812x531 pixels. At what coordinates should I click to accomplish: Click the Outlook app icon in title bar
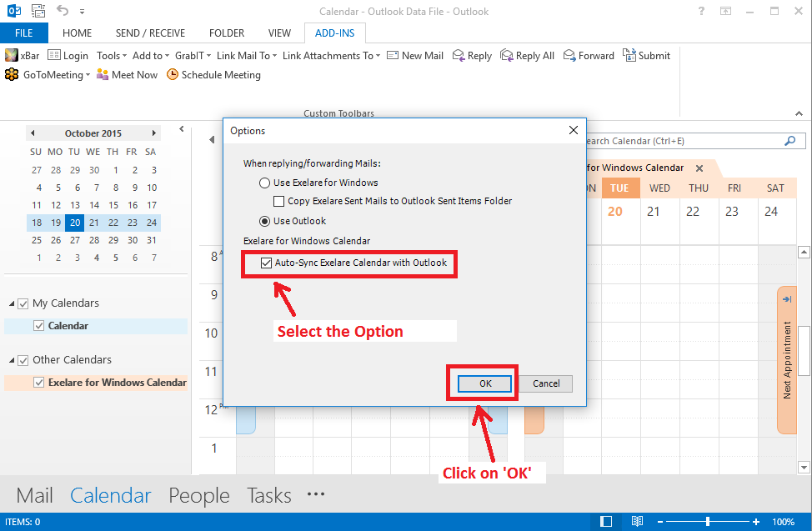(14, 10)
